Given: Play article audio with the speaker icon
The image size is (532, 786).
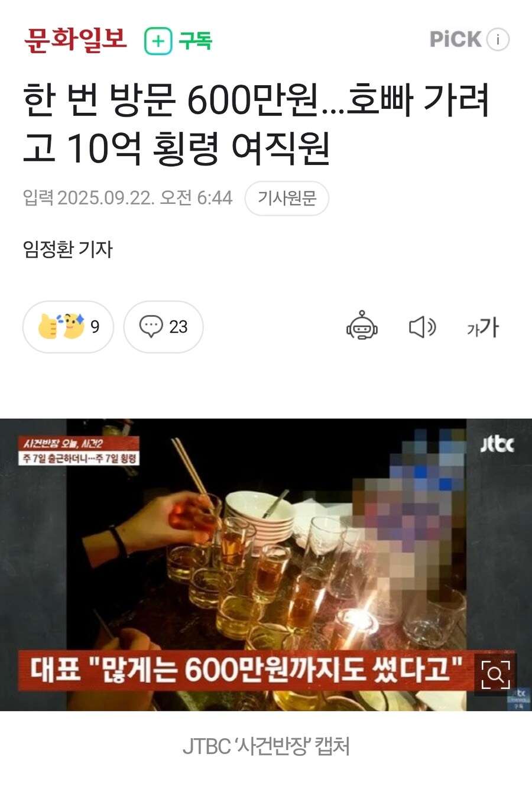Looking at the screenshot, I should [422, 327].
